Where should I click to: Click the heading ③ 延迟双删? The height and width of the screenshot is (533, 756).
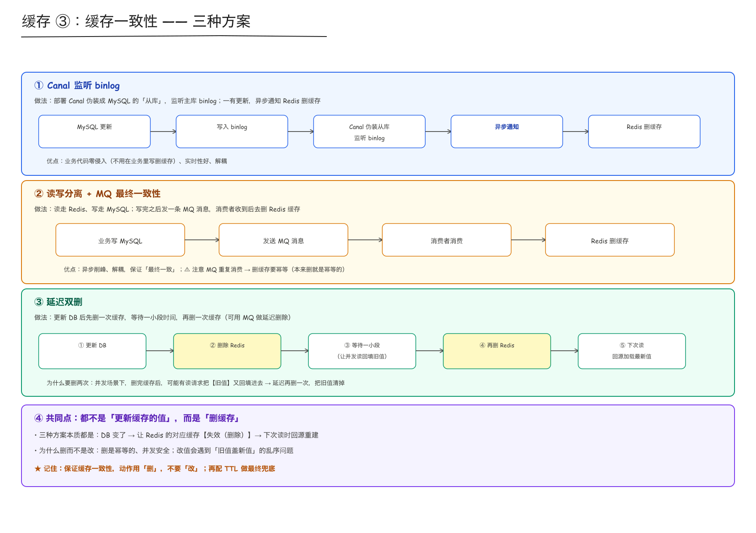pyautogui.click(x=58, y=302)
